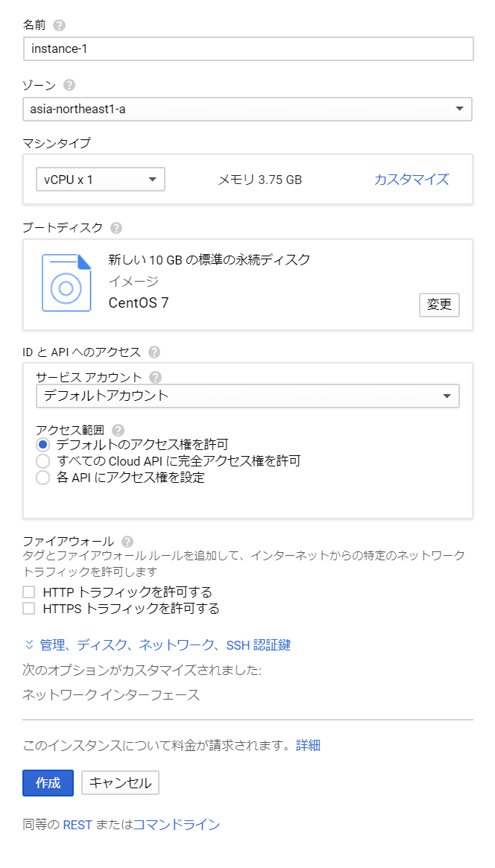
Task: Enable HTTP トラフィックを許可する
Action: 29,591
